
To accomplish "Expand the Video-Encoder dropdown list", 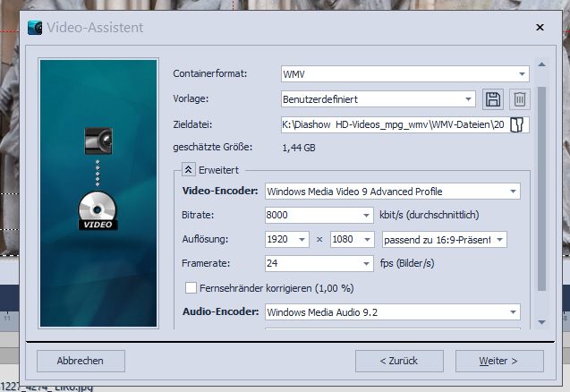I will [513, 192].
